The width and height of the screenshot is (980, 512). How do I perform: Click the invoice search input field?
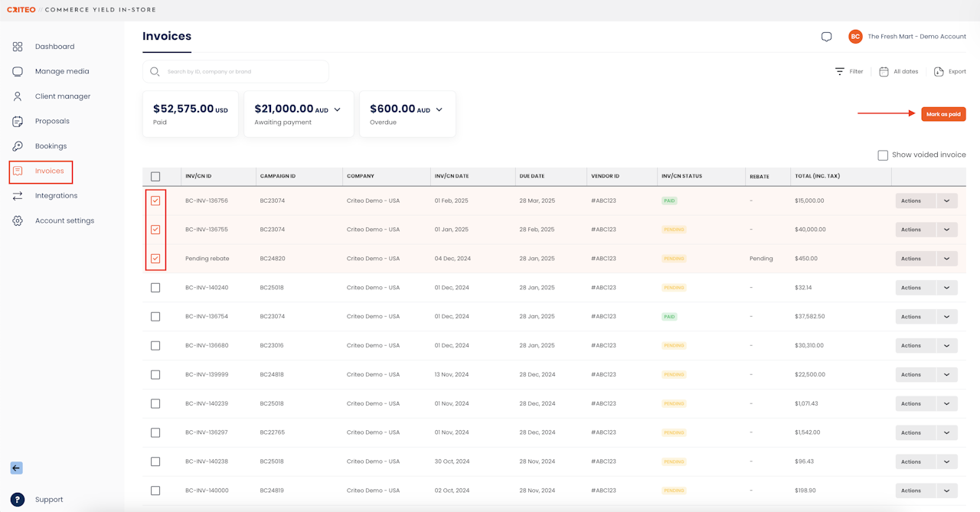(x=237, y=72)
